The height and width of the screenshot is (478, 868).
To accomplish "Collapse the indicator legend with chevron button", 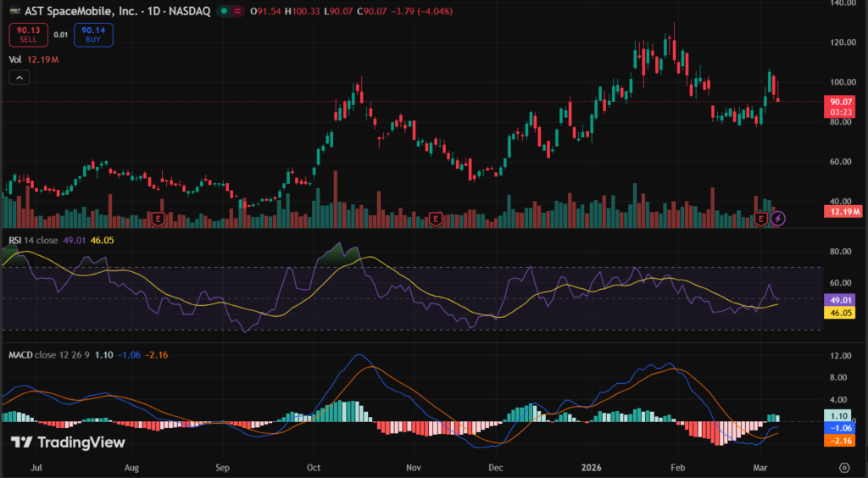I will (x=19, y=77).
